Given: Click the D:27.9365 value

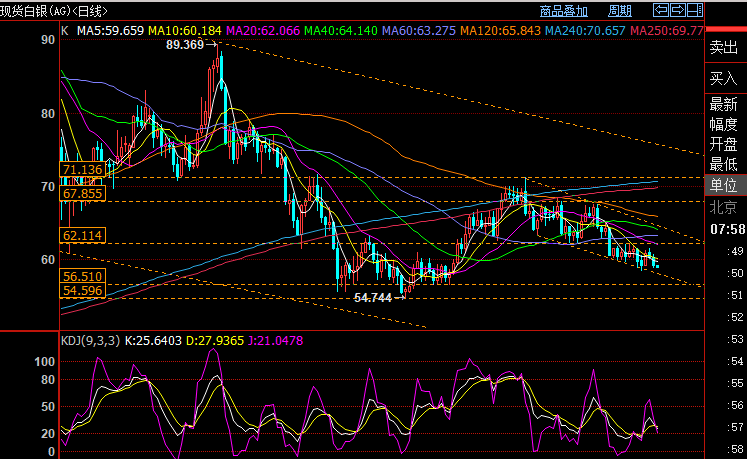Looking at the screenshot, I should [x=215, y=341].
